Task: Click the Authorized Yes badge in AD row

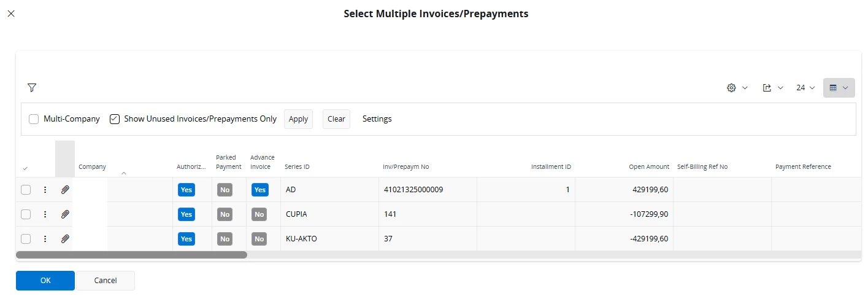Action: 186,190
